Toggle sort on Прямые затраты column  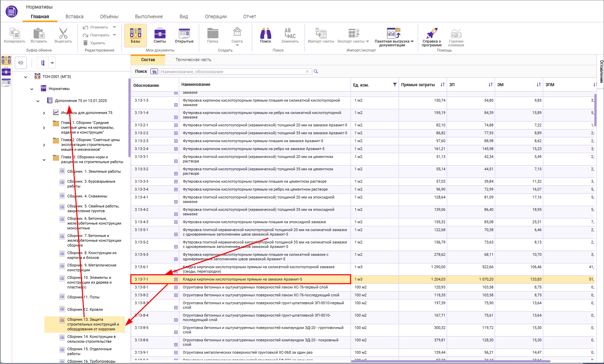click(442, 85)
